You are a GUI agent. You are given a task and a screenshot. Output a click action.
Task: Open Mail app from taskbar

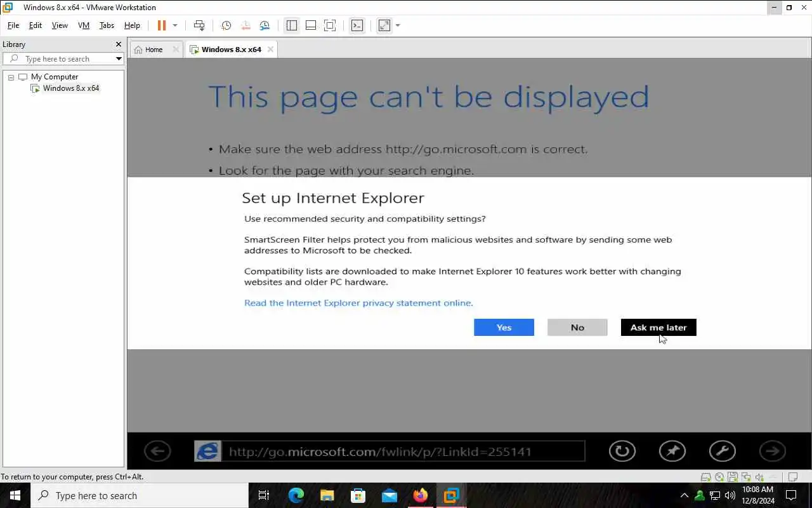point(389,495)
